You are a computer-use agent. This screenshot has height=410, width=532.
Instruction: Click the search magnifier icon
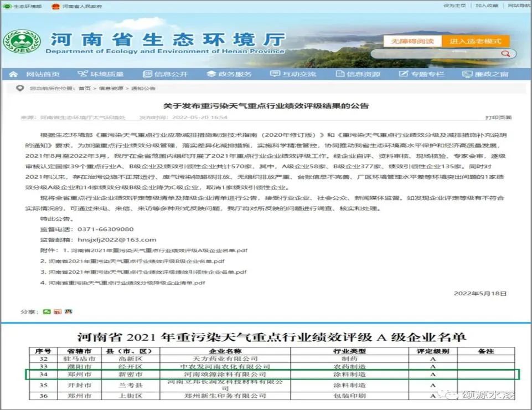coord(505,53)
